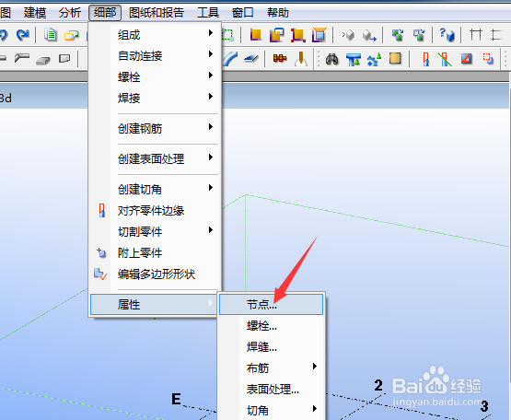The width and height of the screenshot is (511, 420).
Task: Open the 工具 menu
Action: pyautogui.click(x=208, y=13)
